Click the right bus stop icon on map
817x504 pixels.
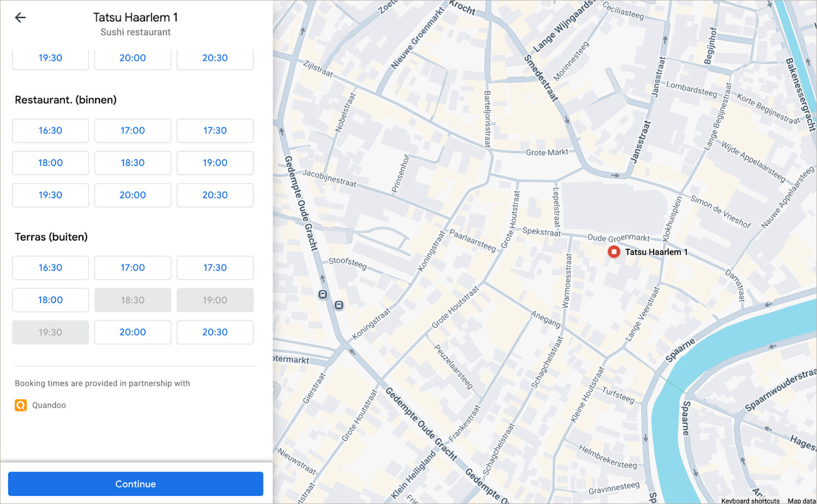pos(339,305)
